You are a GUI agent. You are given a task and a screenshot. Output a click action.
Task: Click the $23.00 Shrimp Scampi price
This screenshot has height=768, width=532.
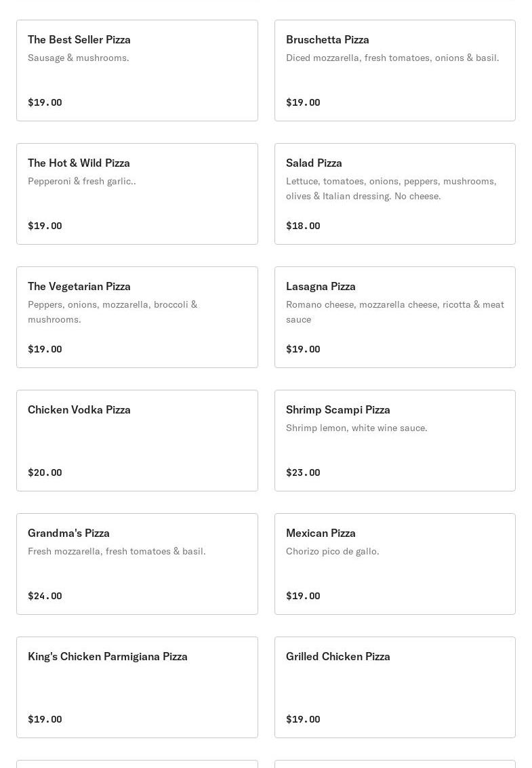tap(303, 472)
